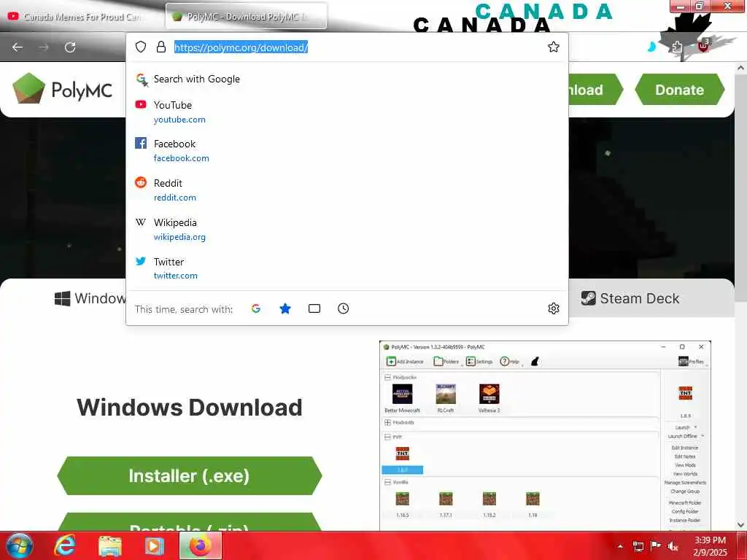The width and height of the screenshot is (747, 560).
Task: Click the scrollbar down arrow
Action: click(740, 524)
